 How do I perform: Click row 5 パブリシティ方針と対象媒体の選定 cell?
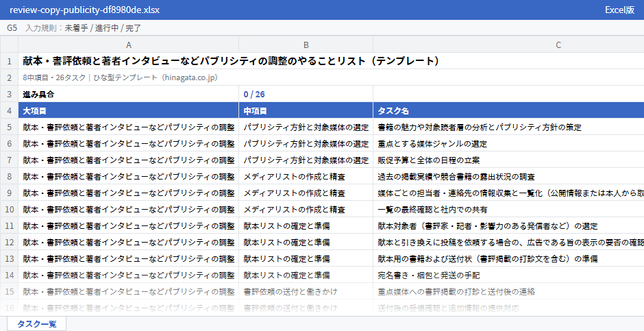click(306, 127)
